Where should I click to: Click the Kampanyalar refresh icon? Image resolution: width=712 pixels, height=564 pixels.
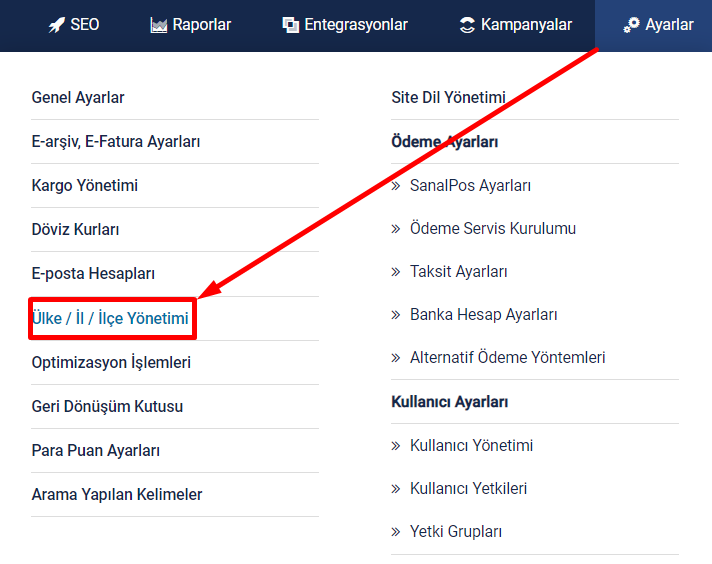(467, 25)
